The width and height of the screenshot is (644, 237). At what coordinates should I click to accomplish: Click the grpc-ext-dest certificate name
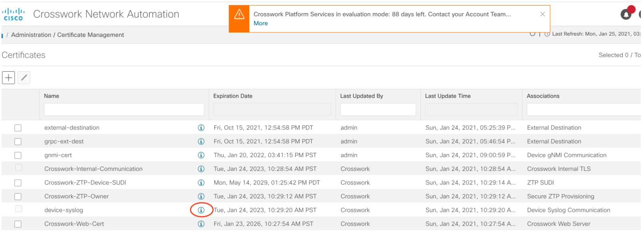pos(64,141)
